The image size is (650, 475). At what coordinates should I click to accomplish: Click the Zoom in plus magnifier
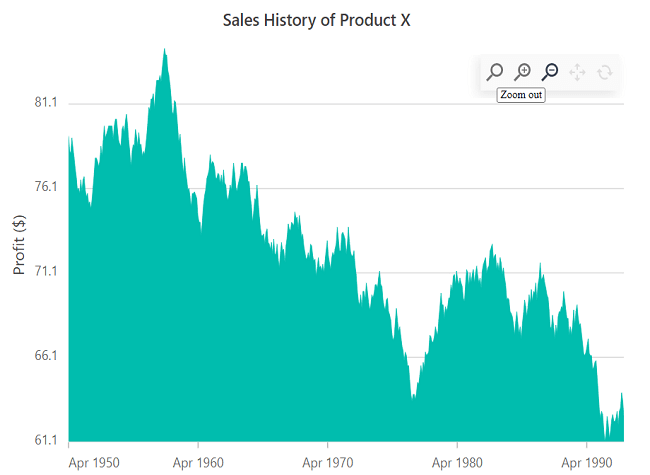coord(522,72)
